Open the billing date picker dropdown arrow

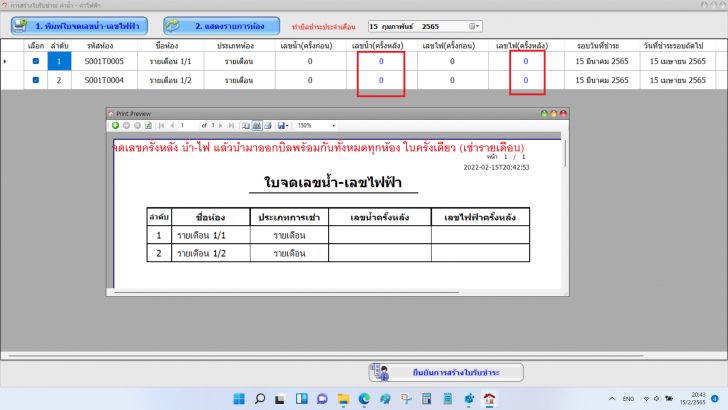474,26
